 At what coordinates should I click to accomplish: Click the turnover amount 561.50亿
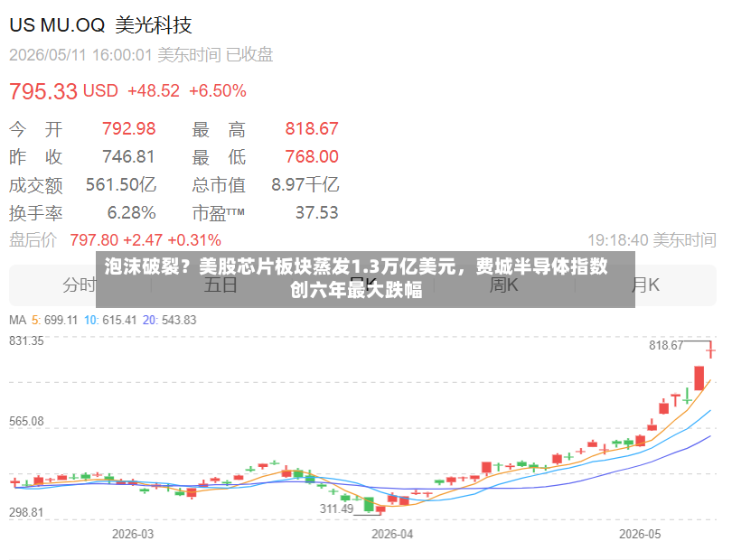pyautogui.click(x=121, y=185)
